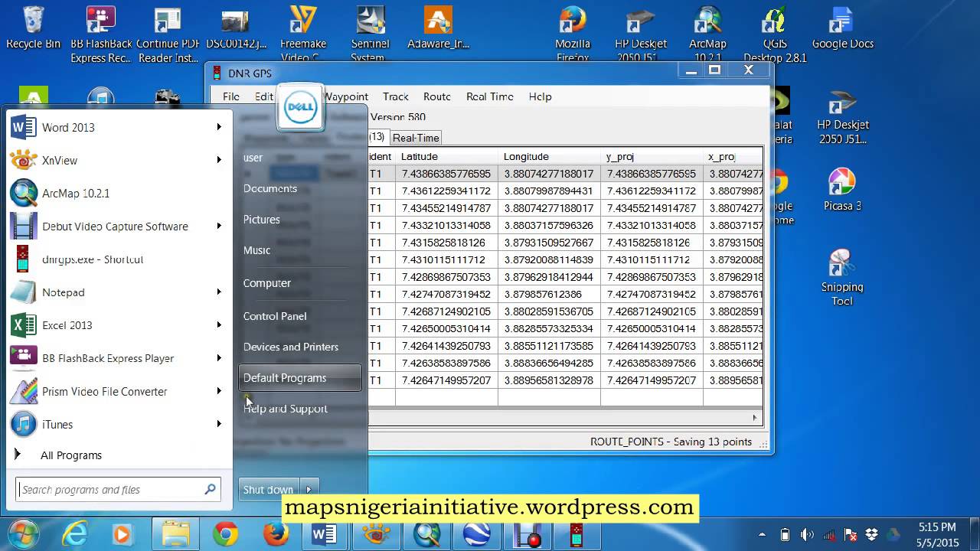Open Mozilla Firefox desktop shortcut
Screen dimensions: 980x551
(573, 34)
